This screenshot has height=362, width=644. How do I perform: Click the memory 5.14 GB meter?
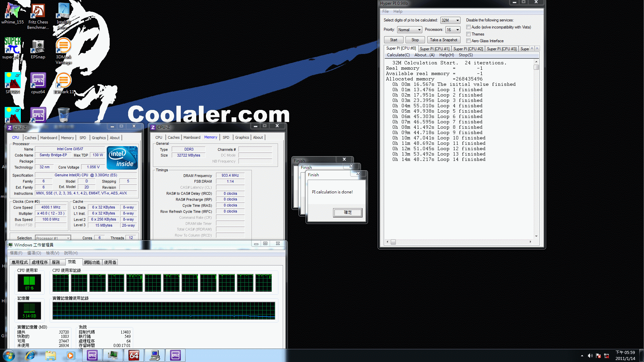tap(30, 311)
